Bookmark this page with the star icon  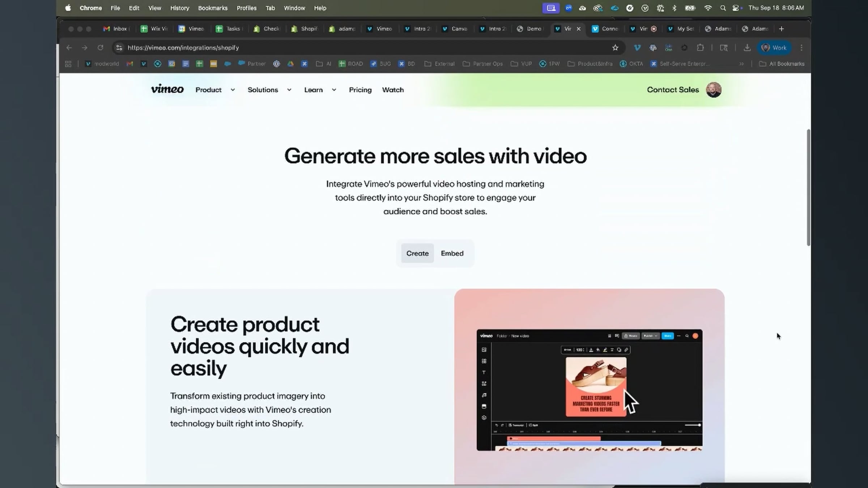pos(615,48)
